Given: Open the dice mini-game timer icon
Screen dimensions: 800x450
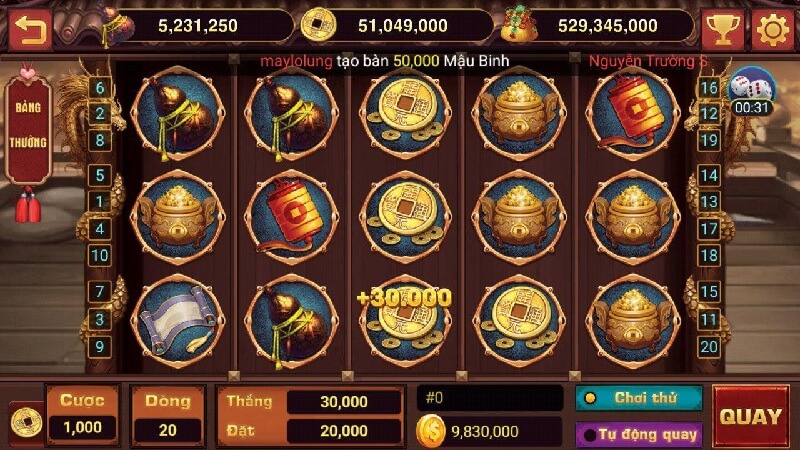Looking at the screenshot, I should 752,92.
